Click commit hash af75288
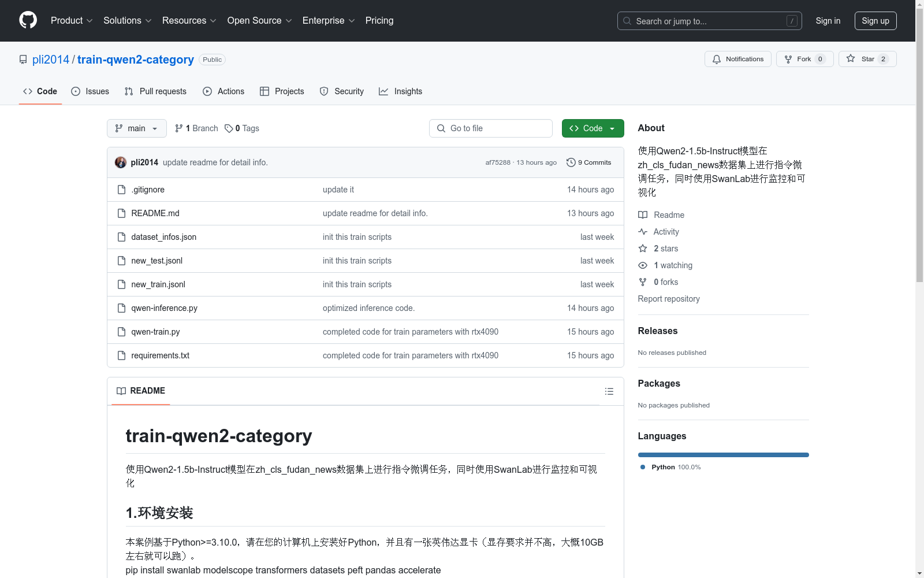The width and height of the screenshot is (924, 578). [498, 162]
